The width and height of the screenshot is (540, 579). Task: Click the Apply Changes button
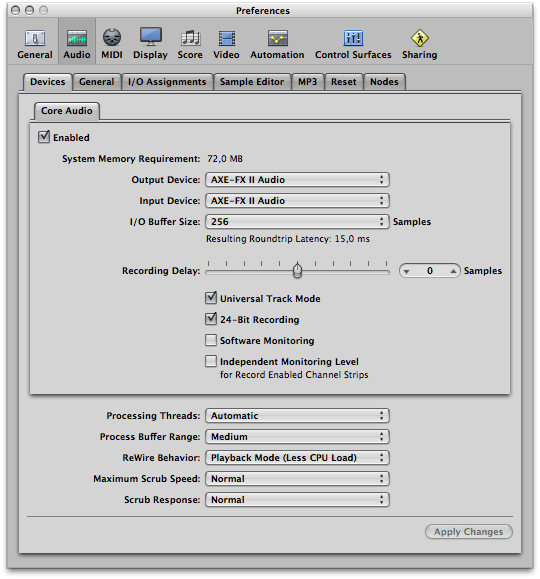pos(469,531)
